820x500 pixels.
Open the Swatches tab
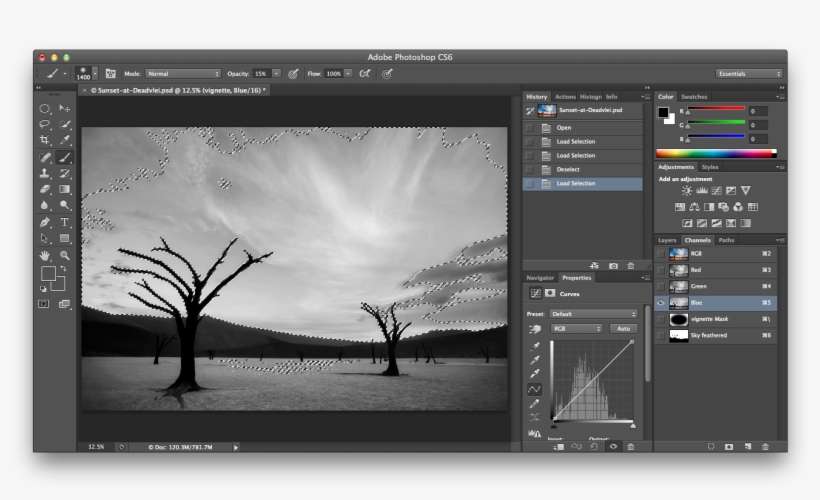(692, 97)
